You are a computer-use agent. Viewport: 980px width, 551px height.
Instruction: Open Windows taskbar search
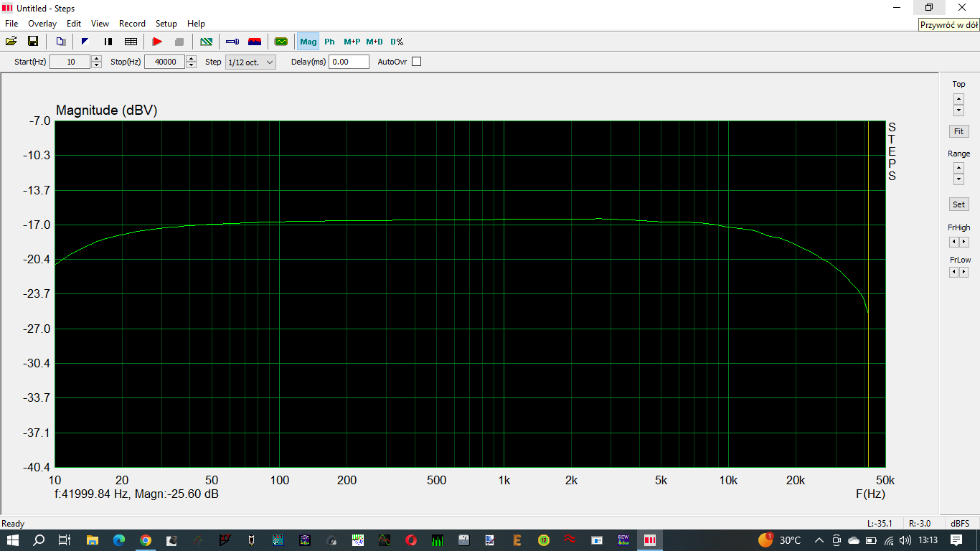(39, 540)
